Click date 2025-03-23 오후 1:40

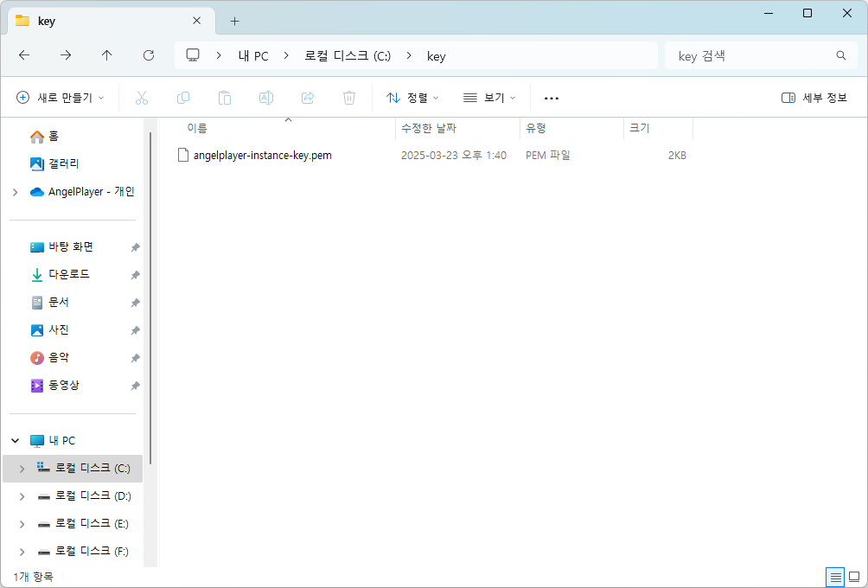pos(454,156)
